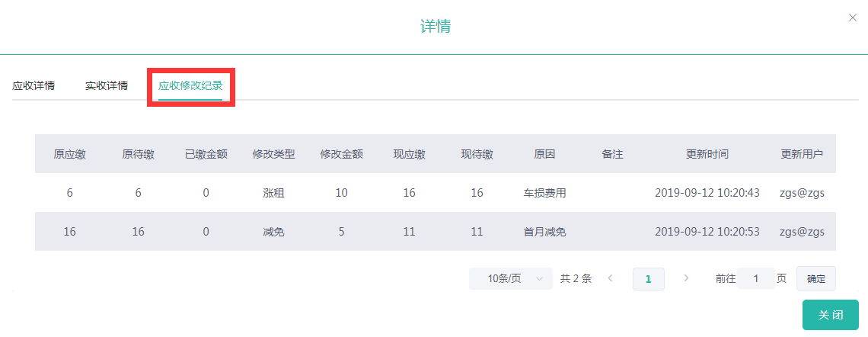Select page number 1 in pagination
868x337 pixels.
pyautogui.click(x=648, y=279)
